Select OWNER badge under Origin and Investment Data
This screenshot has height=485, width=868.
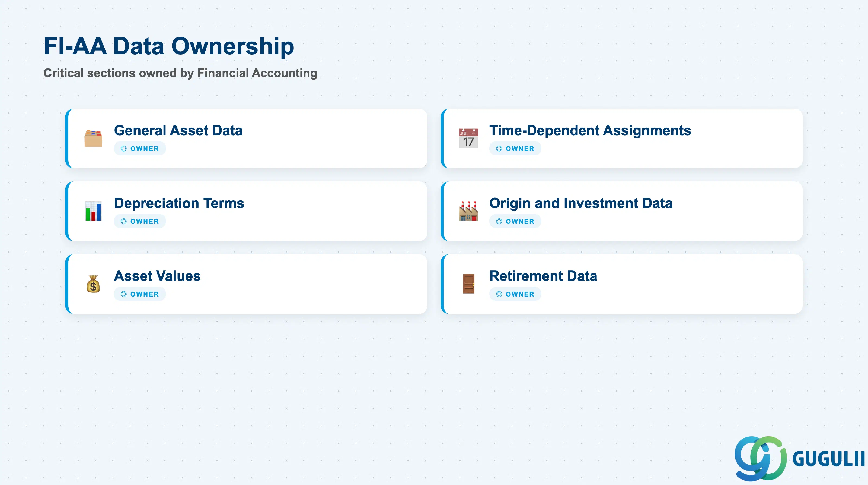click(515, 222)
